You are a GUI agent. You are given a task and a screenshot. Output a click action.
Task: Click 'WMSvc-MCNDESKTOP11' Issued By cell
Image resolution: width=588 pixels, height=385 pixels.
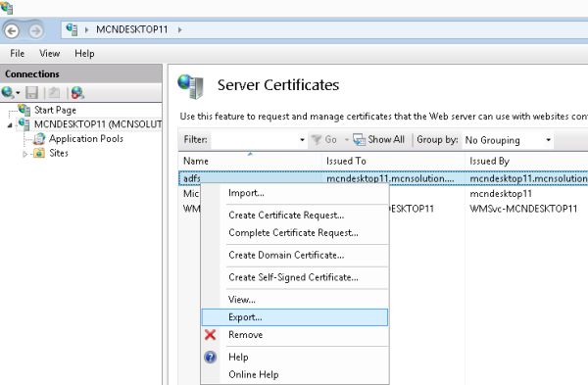click(x=523, y=209)
